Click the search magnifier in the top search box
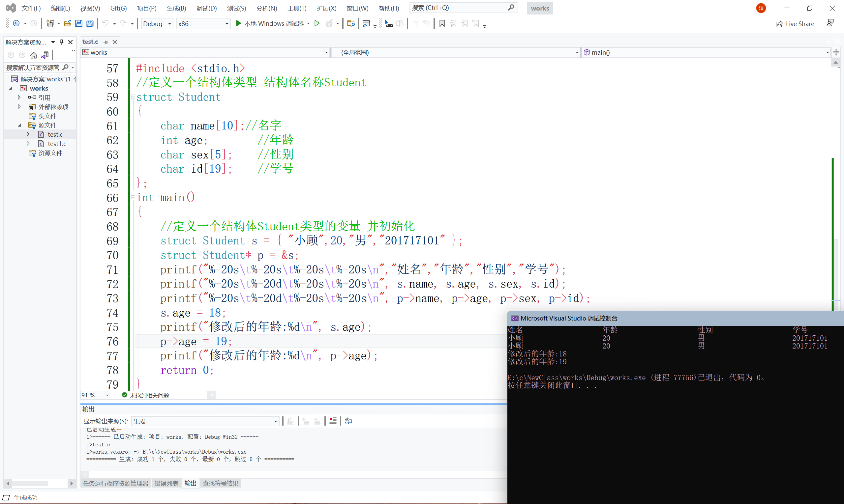Viewport: 844px width, 504px height. coord(511,8)
